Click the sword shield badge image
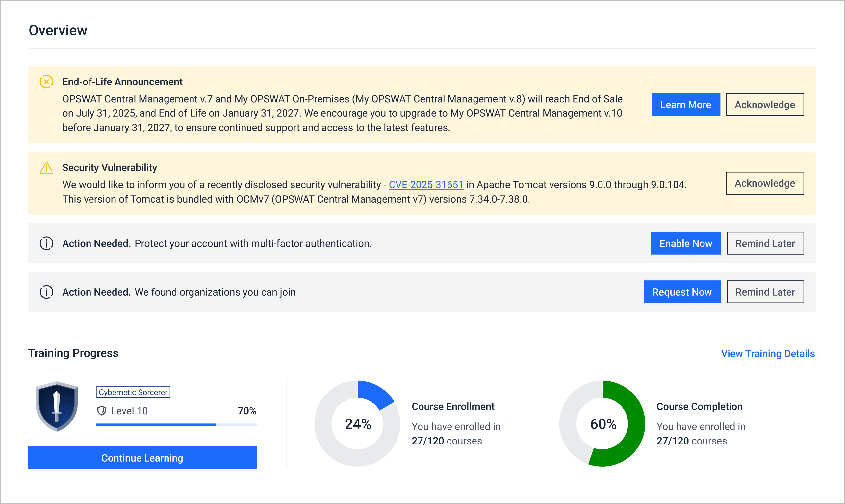The height and width of the screenshot is (504, 845). 57,407
